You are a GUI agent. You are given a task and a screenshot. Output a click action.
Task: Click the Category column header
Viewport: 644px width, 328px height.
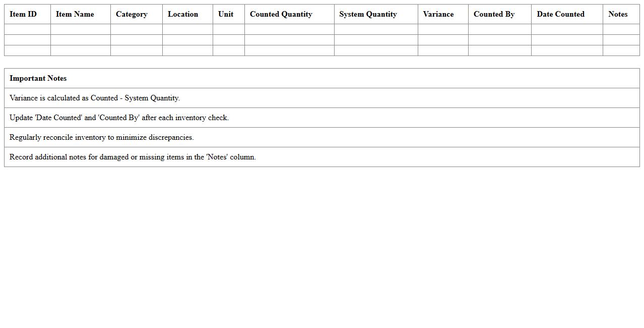coord(132,14)
